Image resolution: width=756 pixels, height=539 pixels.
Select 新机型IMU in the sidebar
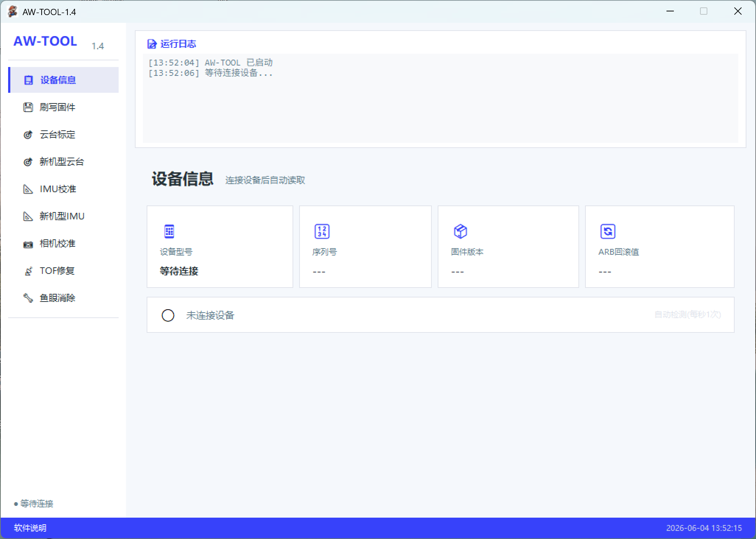(x=63, y=216)
